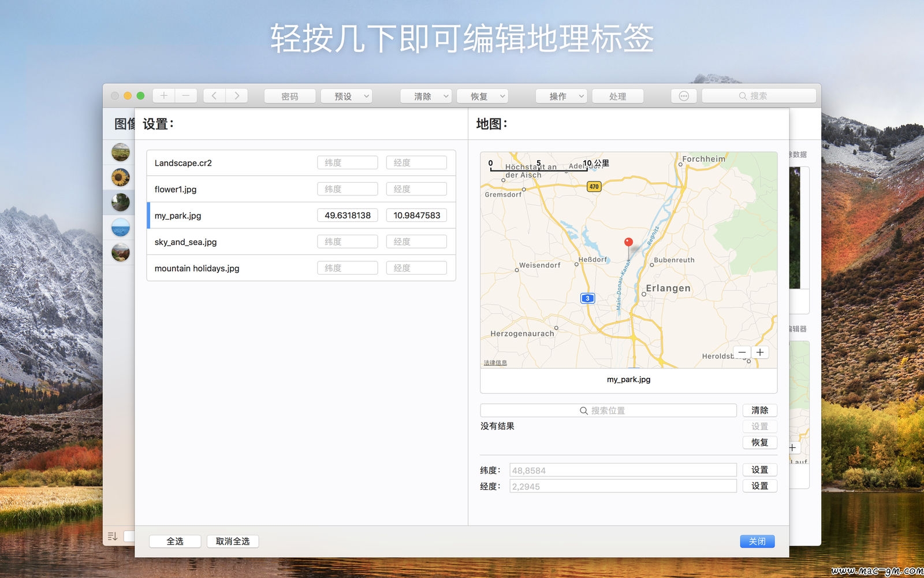Image resolution: width=924 pixels, height=578 pixels.
Task: Click the plus add-image toolbar icon
Action: [164, 96]
